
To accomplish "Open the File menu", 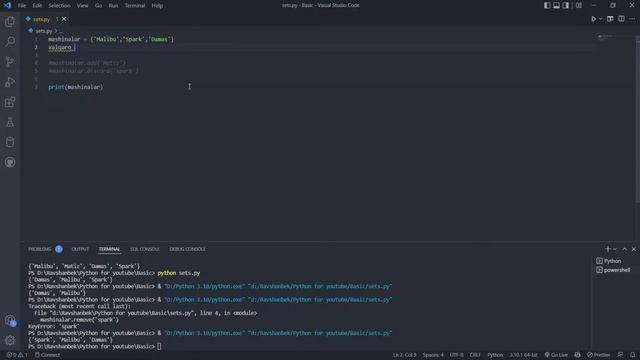I will 22,6.
